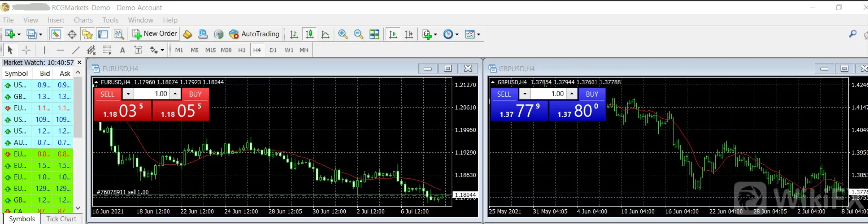Zoom in on the chart with the plus magnifier
868x224 pixels.
coord(343,34)
